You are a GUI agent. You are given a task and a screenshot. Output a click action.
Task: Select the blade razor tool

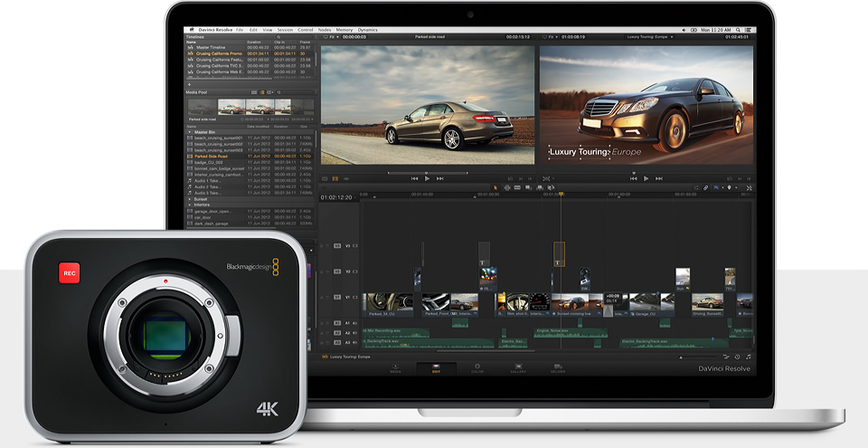coord(517,188)
